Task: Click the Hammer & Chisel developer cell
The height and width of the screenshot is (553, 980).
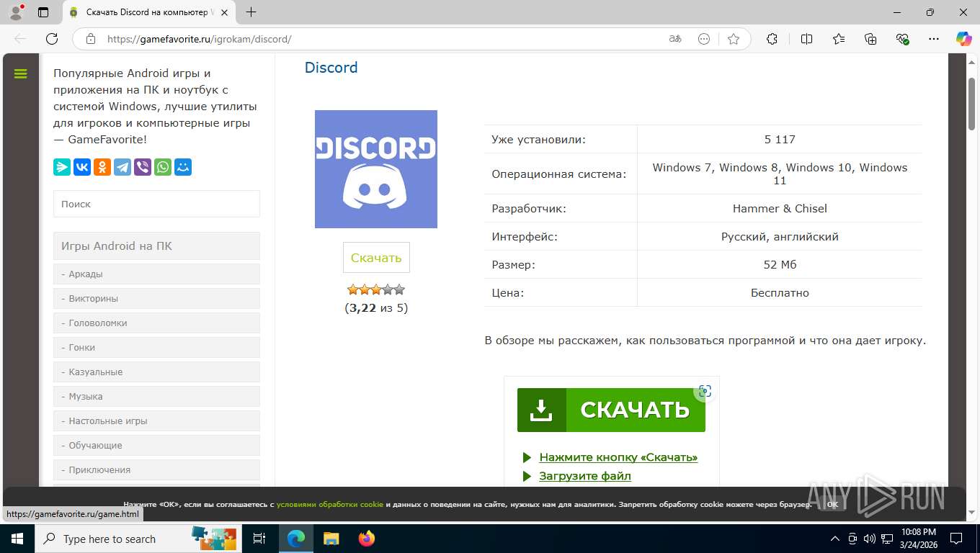Action: pyautogui.click(x=780, y=209)
